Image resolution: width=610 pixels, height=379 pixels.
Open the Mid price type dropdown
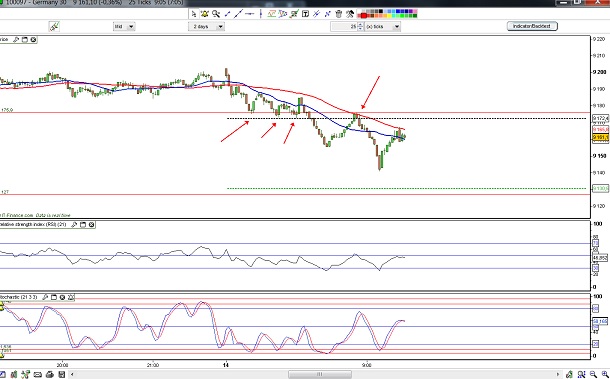tap(131, 26)
